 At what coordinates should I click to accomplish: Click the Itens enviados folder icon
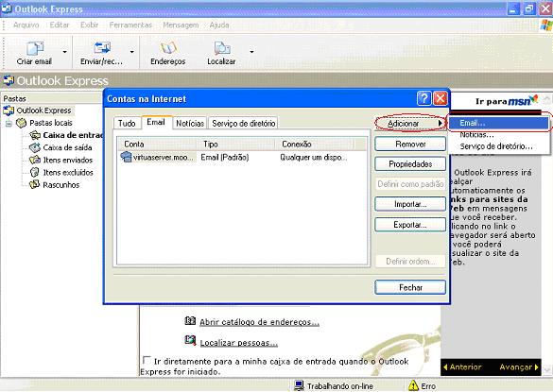[x=35, y=160]
